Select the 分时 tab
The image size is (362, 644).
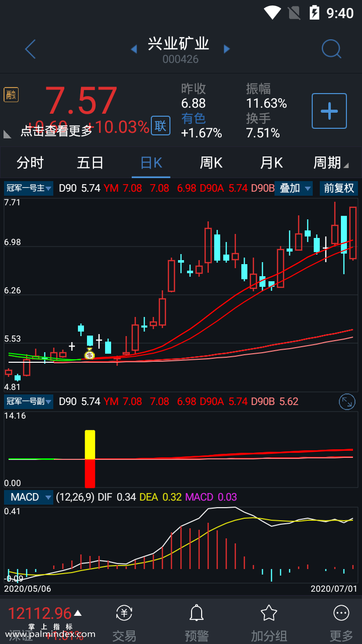coord(30,163)
